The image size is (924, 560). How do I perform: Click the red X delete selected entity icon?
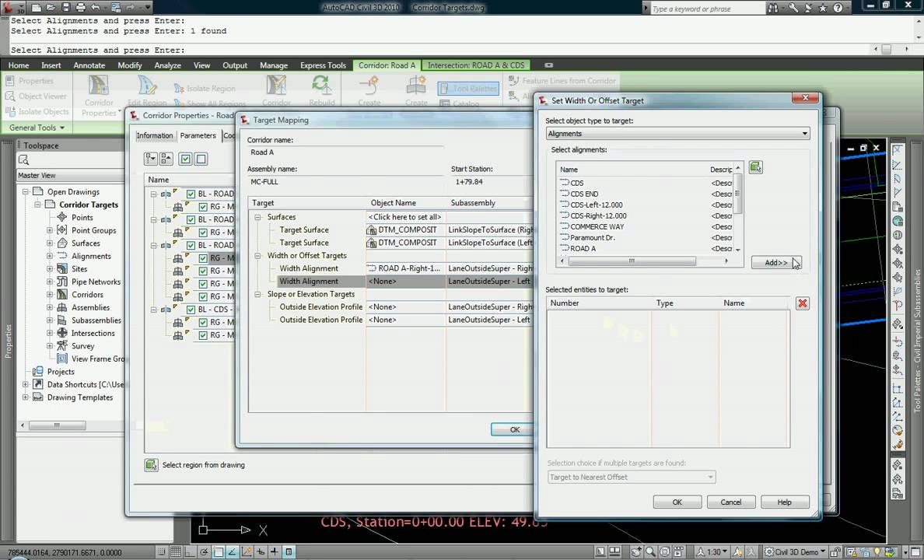pyautogui.click(x=802, y=303)
